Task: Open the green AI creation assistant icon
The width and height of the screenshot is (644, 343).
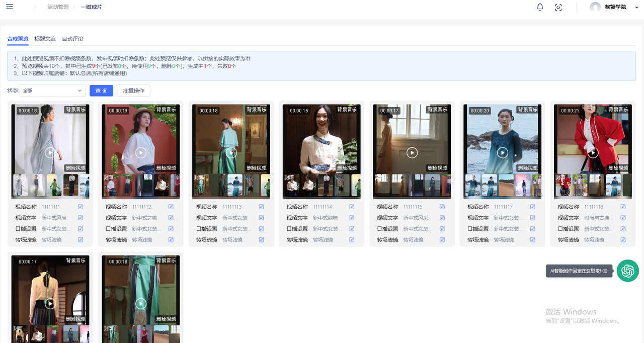Action: (627, 271)
